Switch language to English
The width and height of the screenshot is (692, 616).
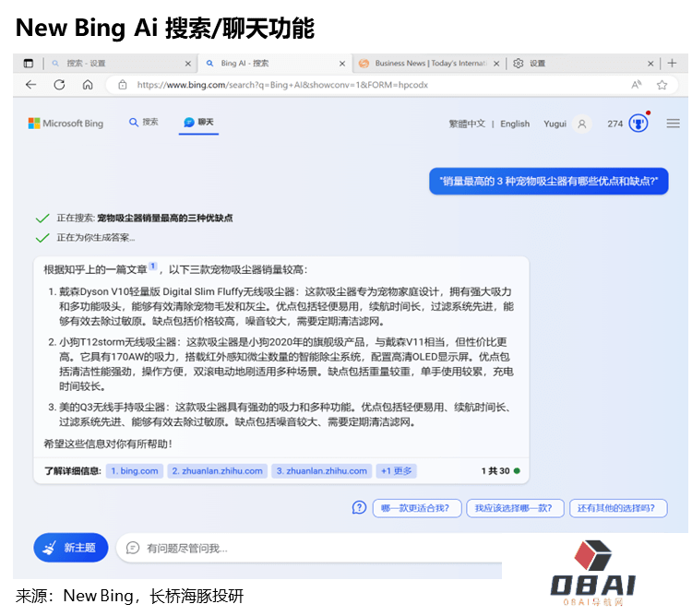coord(515,124)
